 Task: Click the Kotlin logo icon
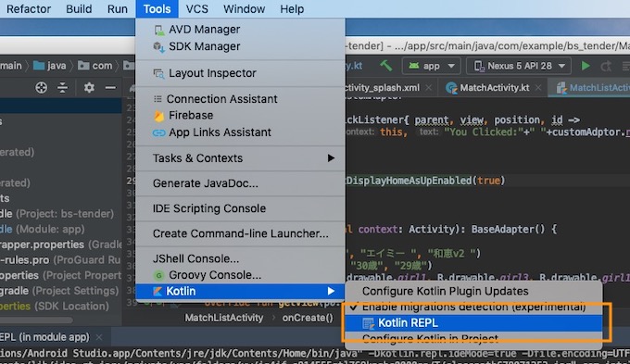157,291
